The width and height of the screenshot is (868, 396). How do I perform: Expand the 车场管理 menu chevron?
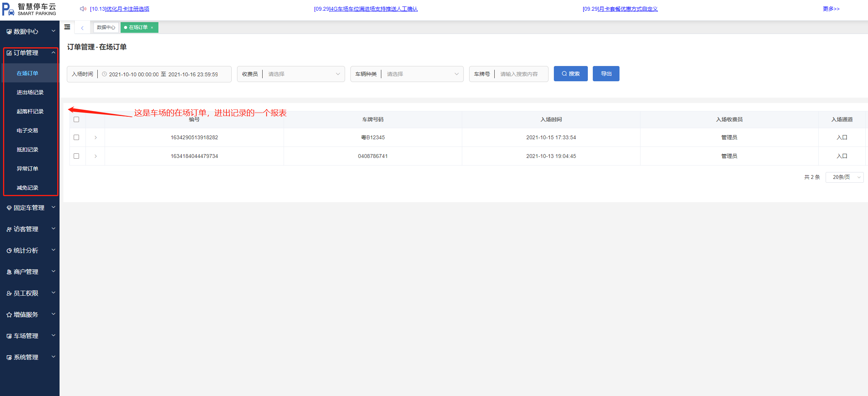coord(53,335)
